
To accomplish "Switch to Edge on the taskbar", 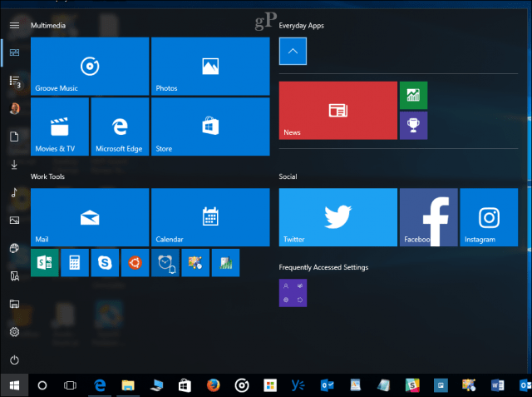I will point(100,385).
